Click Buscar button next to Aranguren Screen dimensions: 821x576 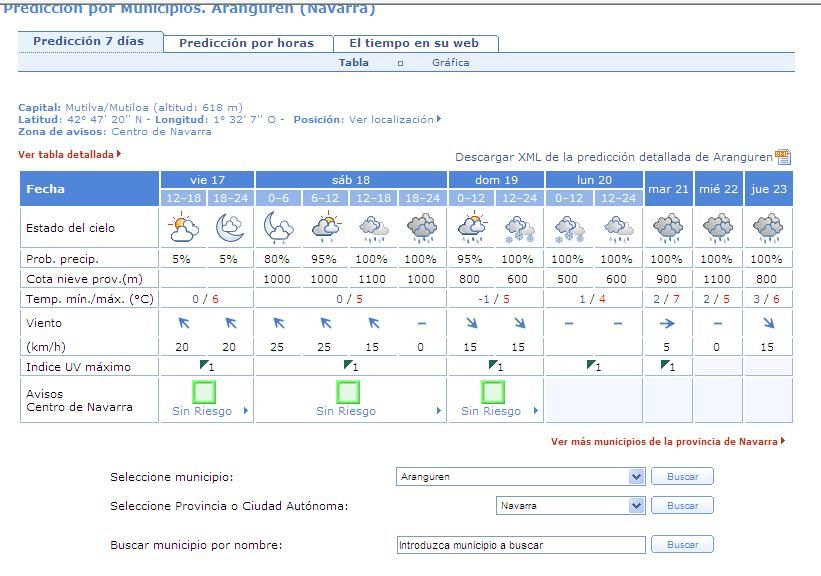(682, 477)
